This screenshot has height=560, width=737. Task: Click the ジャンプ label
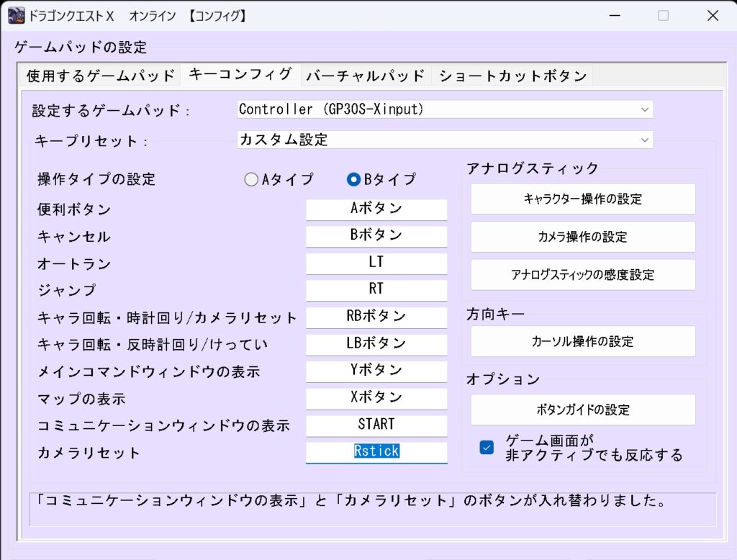pyautogui.click(x=67, y=291)
